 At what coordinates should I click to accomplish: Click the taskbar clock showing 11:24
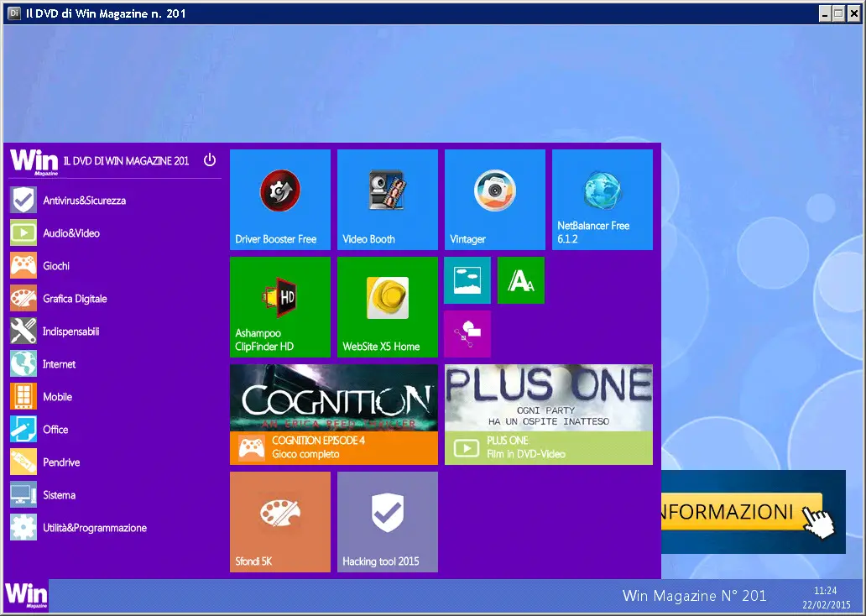[826, 591]
